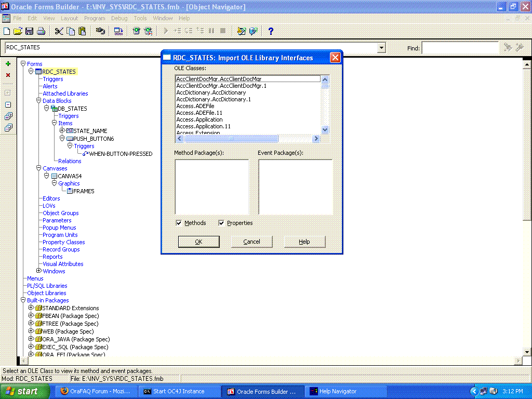Toggle the Properties checkbox
The width and height of the screenshot is (532, 399).
(221, 223)
